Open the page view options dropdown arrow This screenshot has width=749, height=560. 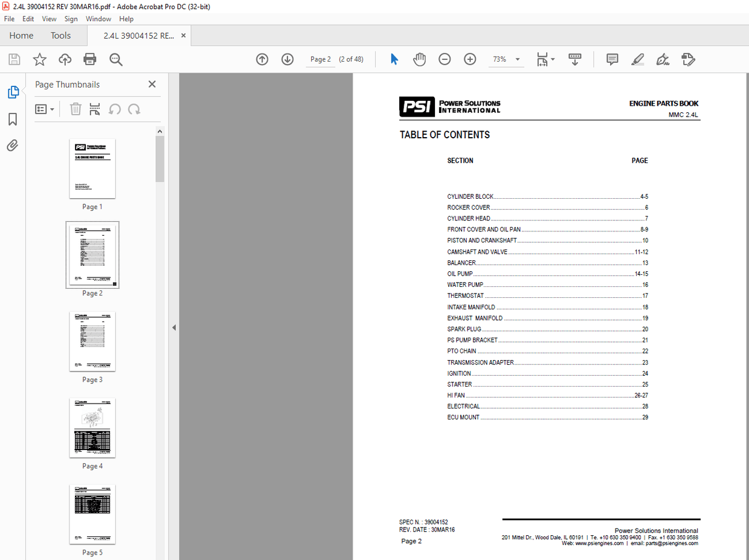tap(551, 59)
